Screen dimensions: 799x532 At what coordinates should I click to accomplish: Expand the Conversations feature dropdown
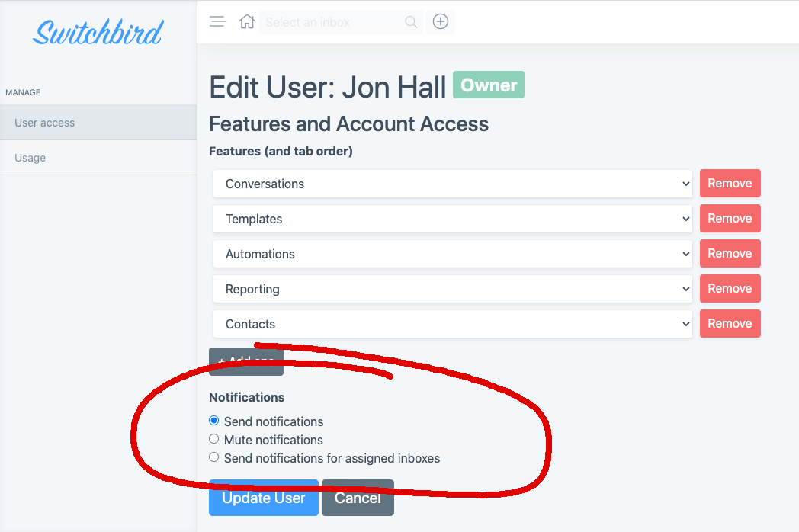pyautogui.click(x=453, y=184)
